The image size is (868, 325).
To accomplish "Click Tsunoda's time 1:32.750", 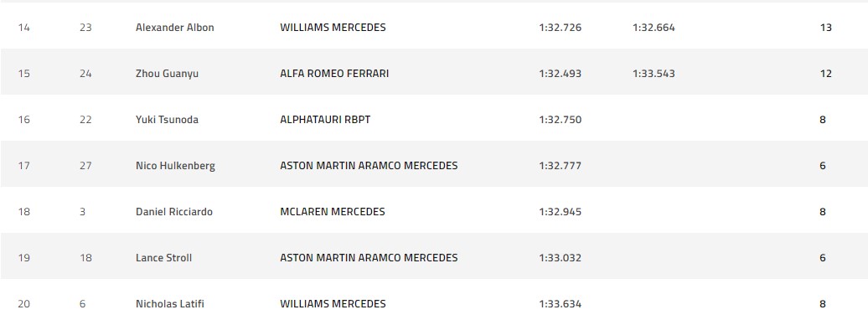I will pos(560,120).
